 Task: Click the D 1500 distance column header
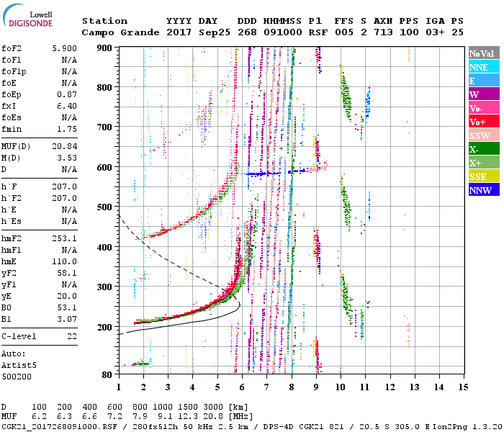pos(188,408)
